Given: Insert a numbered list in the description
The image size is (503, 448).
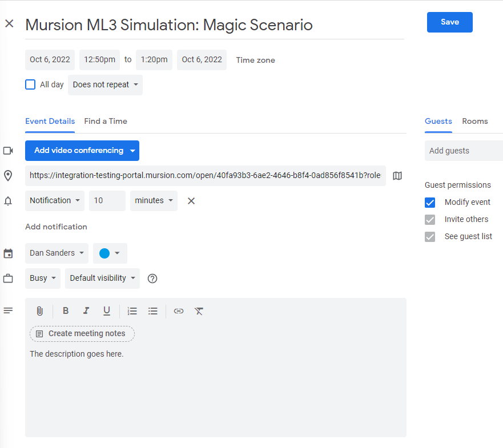Looking at the screenshot, I should coord(132,311).
